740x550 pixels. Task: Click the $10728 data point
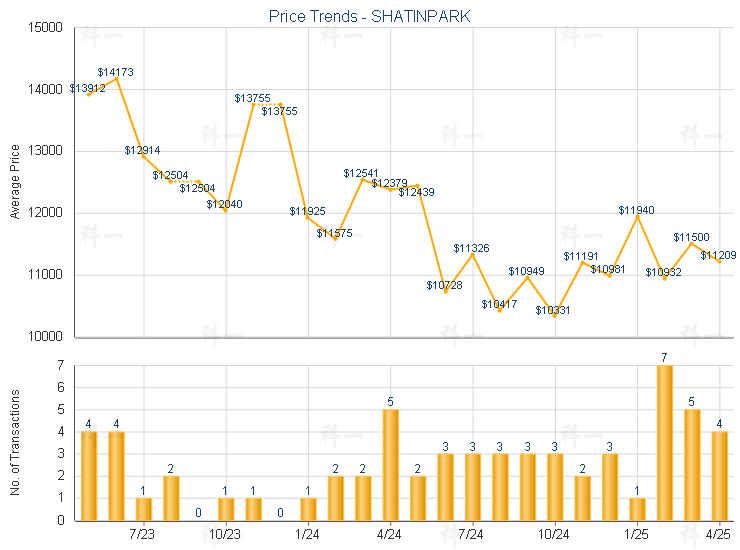coord(446,292)
